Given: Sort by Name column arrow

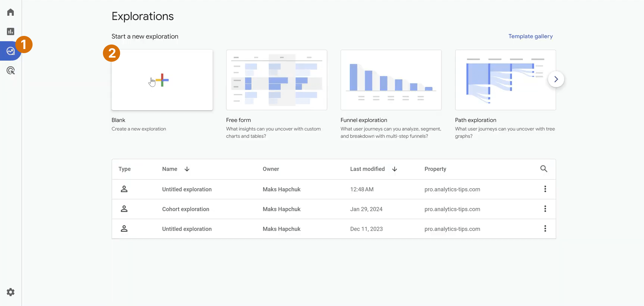Looking at the screenshot, I should point(187,169).
